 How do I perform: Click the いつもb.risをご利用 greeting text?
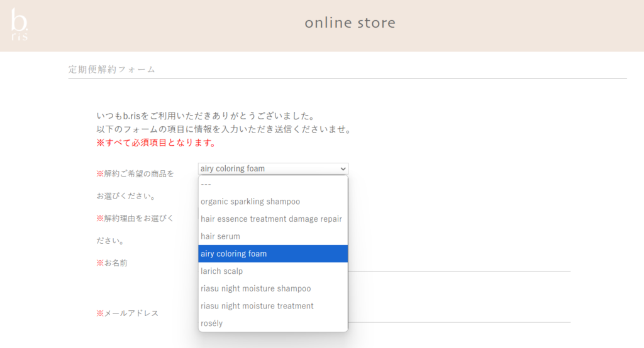pos(206,116)
